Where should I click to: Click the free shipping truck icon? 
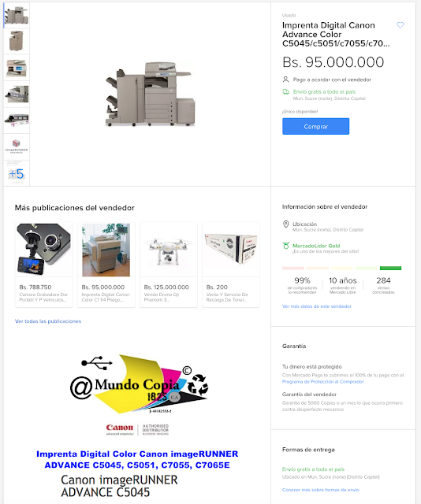[x=286, y=92]
